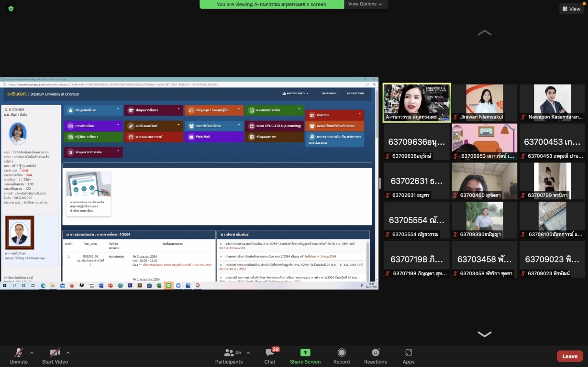
Task: Start recording with the Record icon
Action: tap(342, 353)
